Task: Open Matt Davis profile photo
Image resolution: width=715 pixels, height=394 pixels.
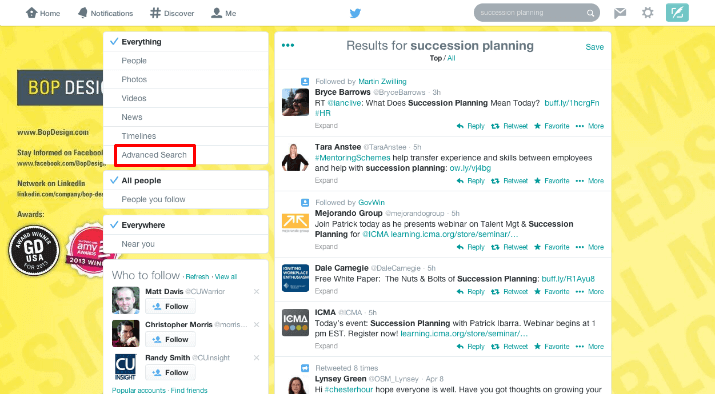Action: 125,300
